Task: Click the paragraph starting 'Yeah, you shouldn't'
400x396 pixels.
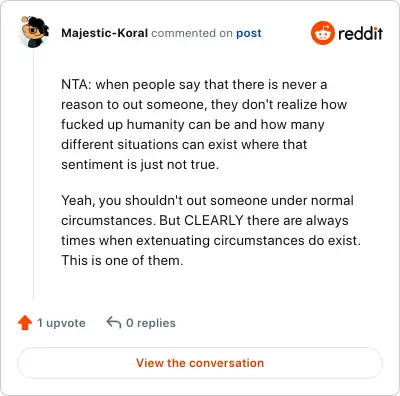Action: 211,230
